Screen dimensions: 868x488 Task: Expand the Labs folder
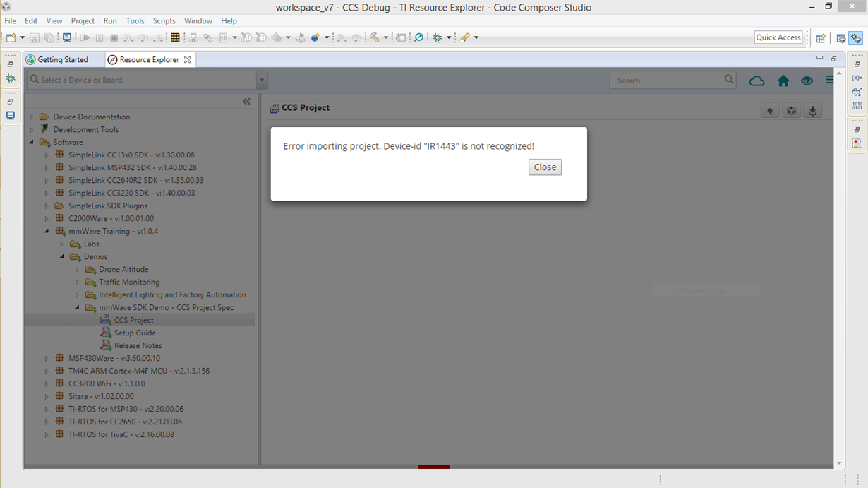pos(62,244)
